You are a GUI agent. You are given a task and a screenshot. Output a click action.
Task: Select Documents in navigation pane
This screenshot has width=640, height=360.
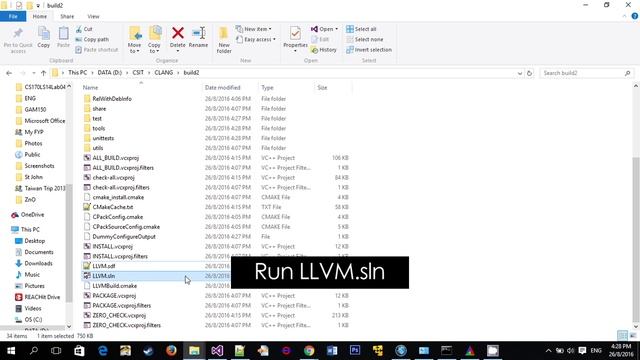tap(39, 252)
